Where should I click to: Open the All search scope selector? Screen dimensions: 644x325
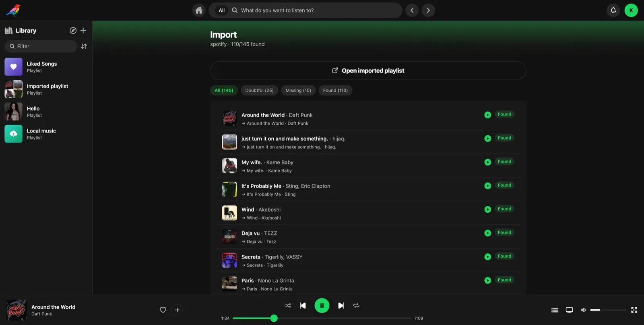click(221, 10)
